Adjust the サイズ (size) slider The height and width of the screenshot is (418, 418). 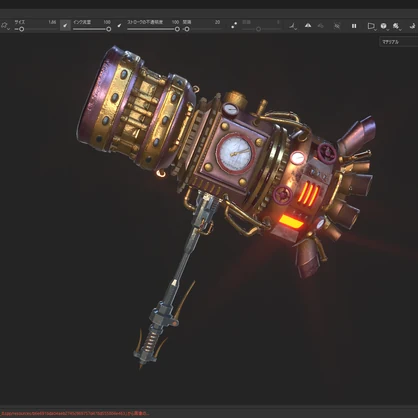point(35,29)
